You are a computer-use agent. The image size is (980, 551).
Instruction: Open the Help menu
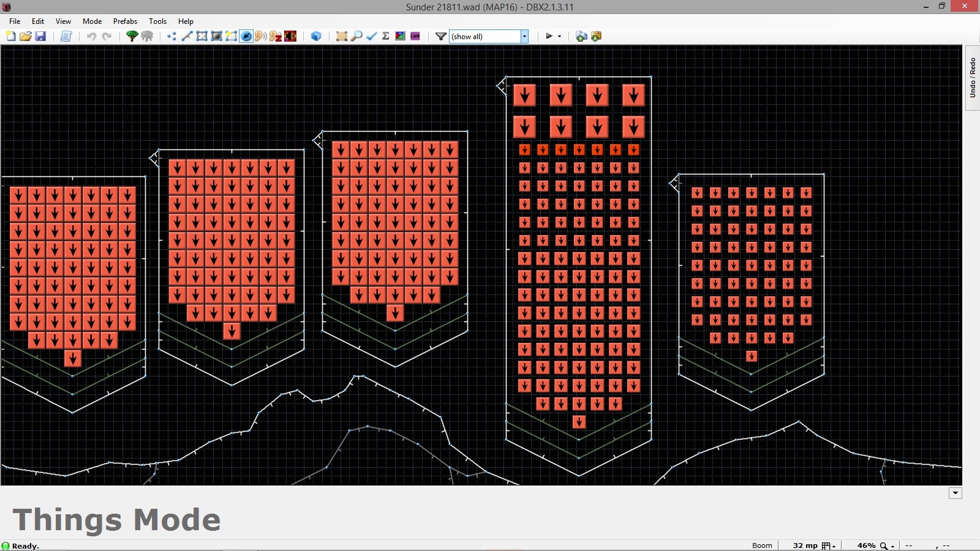[x=186, y=21]
